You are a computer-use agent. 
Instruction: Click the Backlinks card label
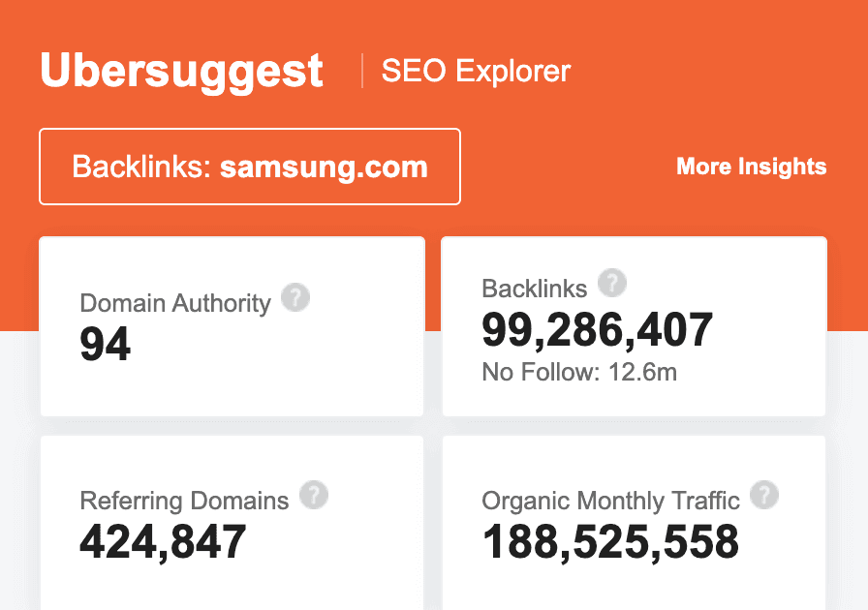pyautogui.click(x=534, y=289)
